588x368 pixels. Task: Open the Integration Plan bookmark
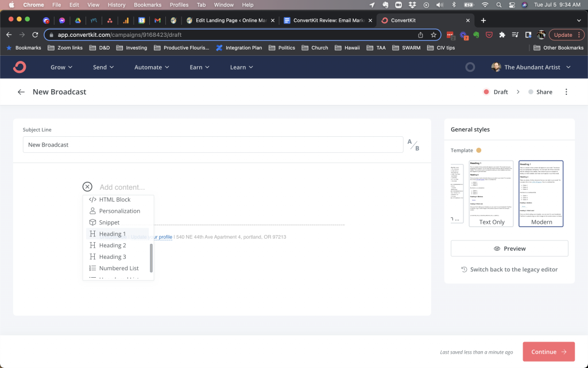click(239, 48)
